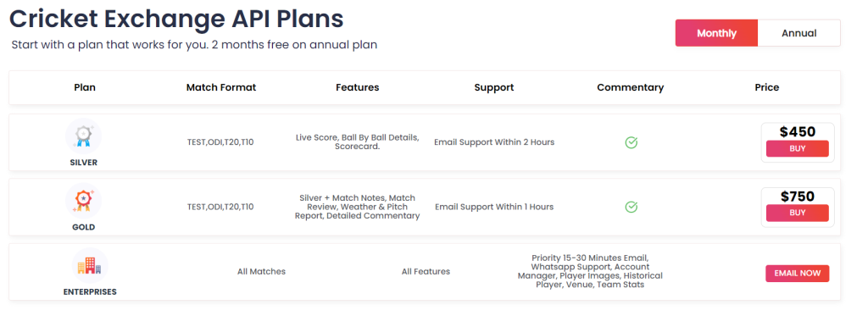Select the GOLD plan label
The image size is (868, 327).
pyautogui.click(x=84, y=227)
